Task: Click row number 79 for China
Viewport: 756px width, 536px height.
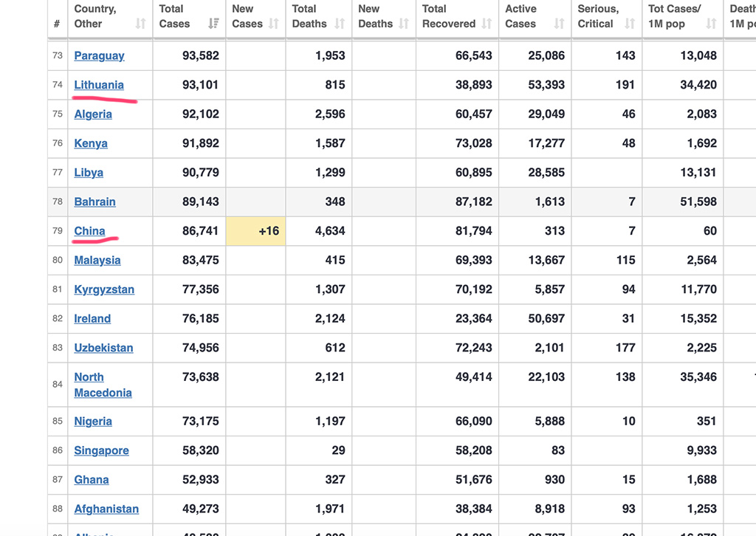Action: click(58, 231)
